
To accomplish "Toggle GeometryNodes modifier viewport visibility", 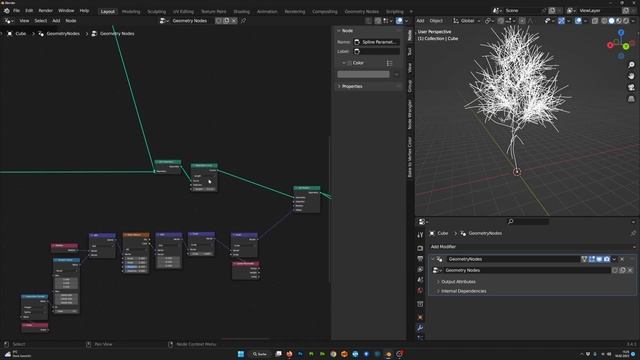I will point(599,259).
